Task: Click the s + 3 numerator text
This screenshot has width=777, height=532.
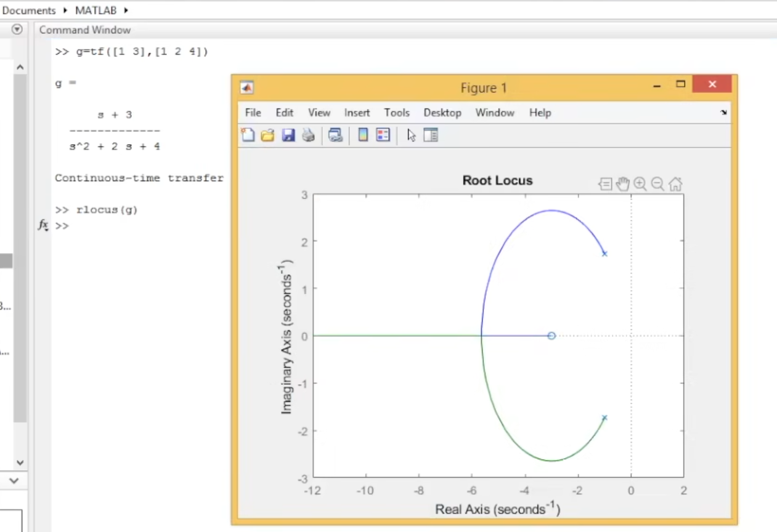Action: coord(115,115)
